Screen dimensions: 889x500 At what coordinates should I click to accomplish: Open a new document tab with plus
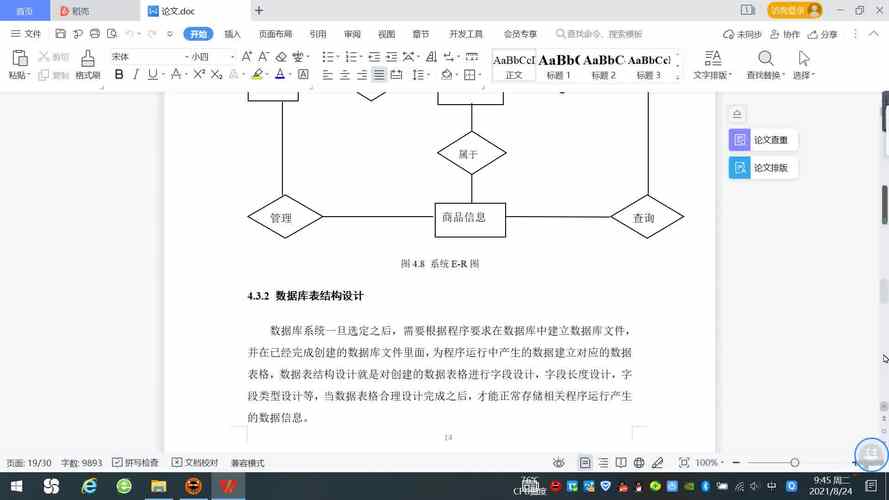point(259,10)
